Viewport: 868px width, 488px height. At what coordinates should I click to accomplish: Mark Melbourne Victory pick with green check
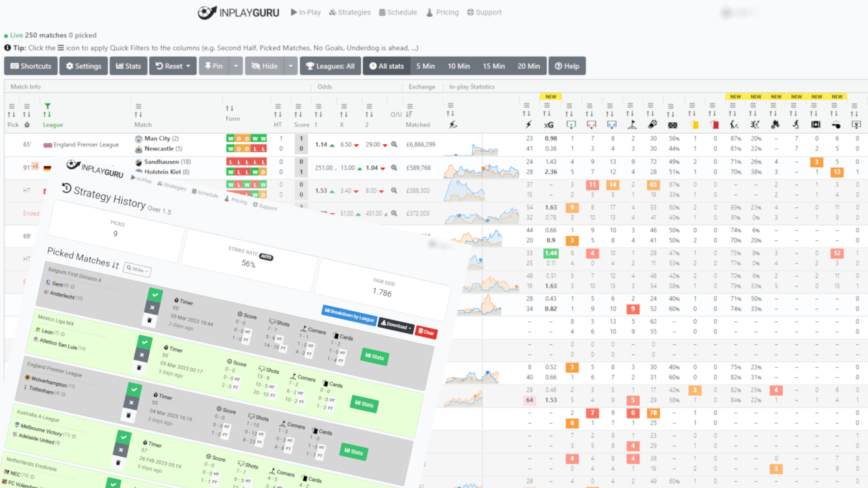tap(123, 437)
